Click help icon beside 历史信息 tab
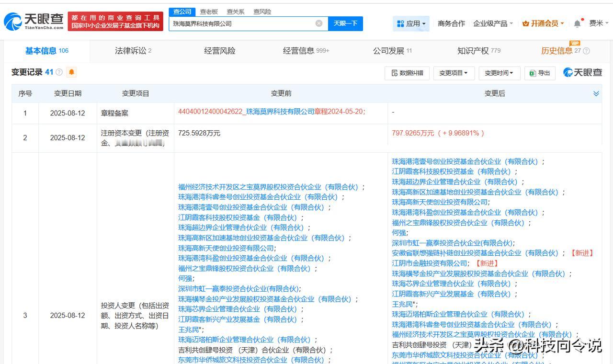This screenshot has height=364, width=613. 586,51
